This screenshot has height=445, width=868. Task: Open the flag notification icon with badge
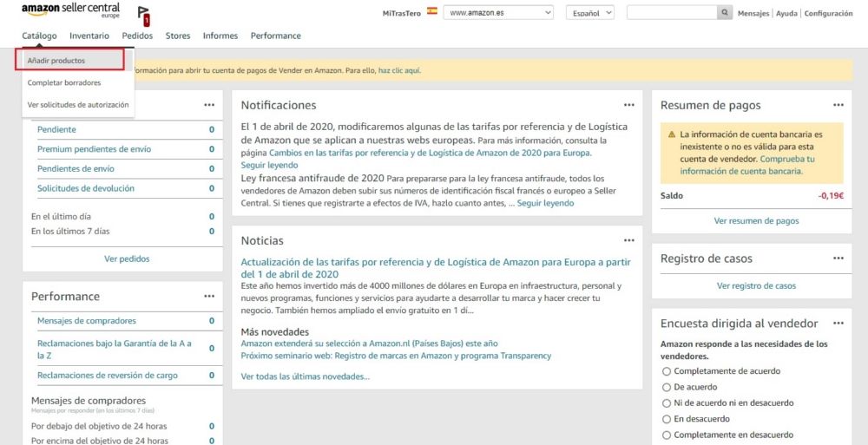click(143, 16)
